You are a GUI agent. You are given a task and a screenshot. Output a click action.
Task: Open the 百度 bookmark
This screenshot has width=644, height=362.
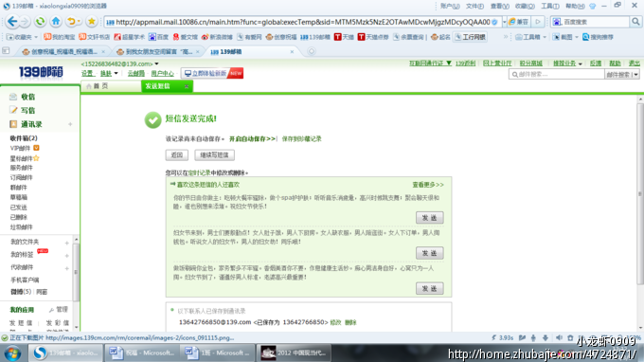coord(158,37)
